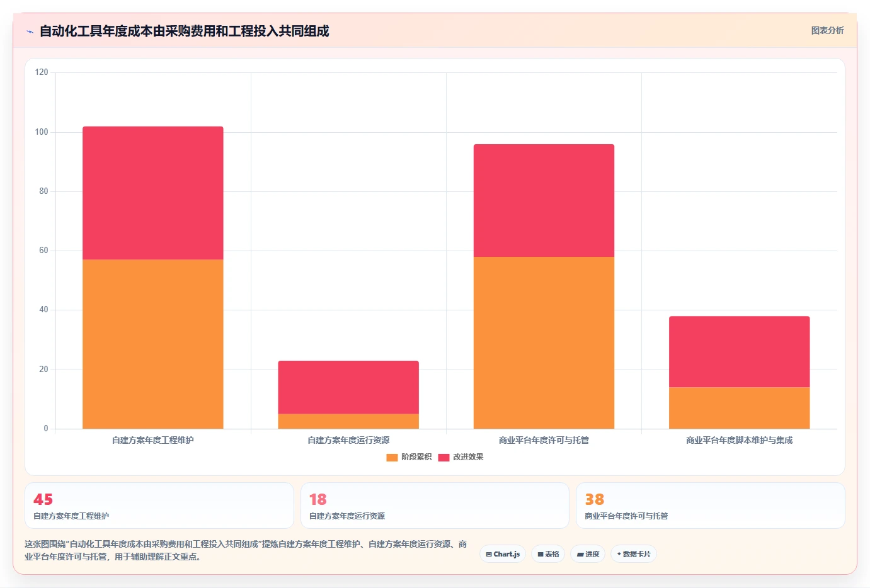Toggle the 阶段累积 legend item
Viewport: 870px width, 588px height.
click(409, 457)
